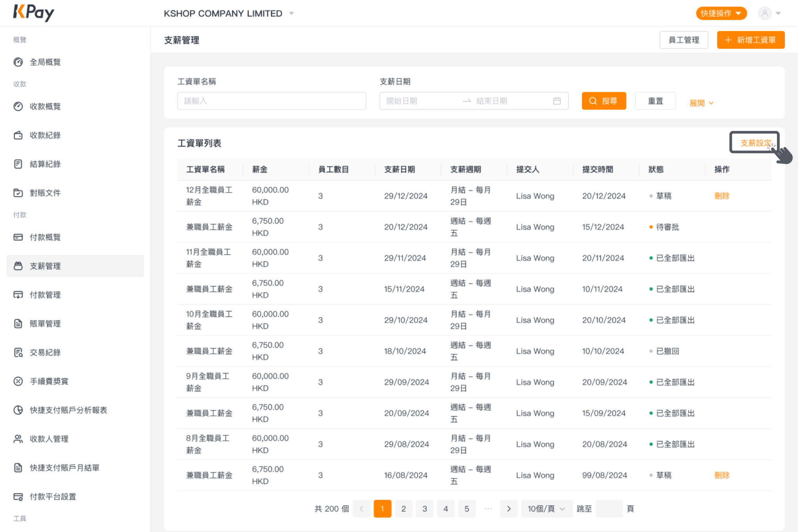Click the 新增工資單 button
Screen dimensions: 798x532
[x=750, y=40]
